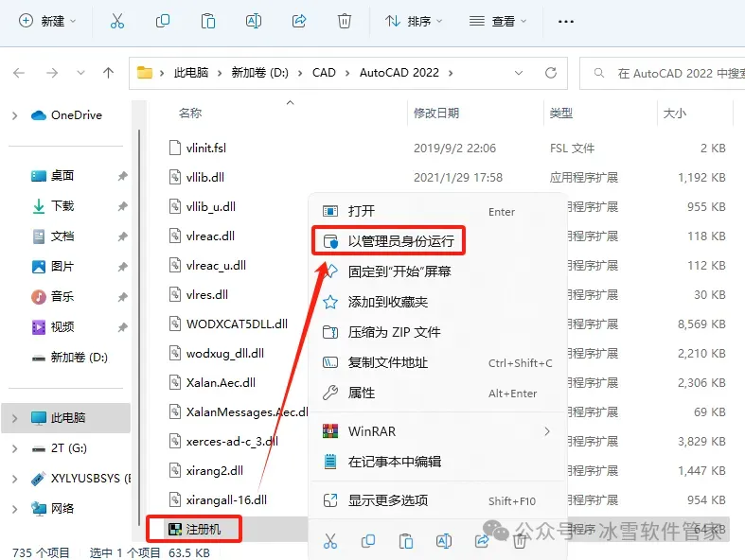This screenshot has height=560, width=745.
Task: Go back with the left arrow button
Action: [19, 73]
